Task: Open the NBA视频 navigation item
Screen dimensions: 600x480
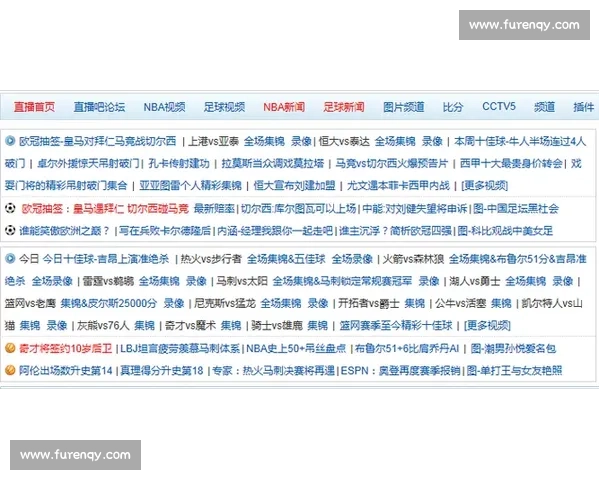Action: (x=164, y=107)
